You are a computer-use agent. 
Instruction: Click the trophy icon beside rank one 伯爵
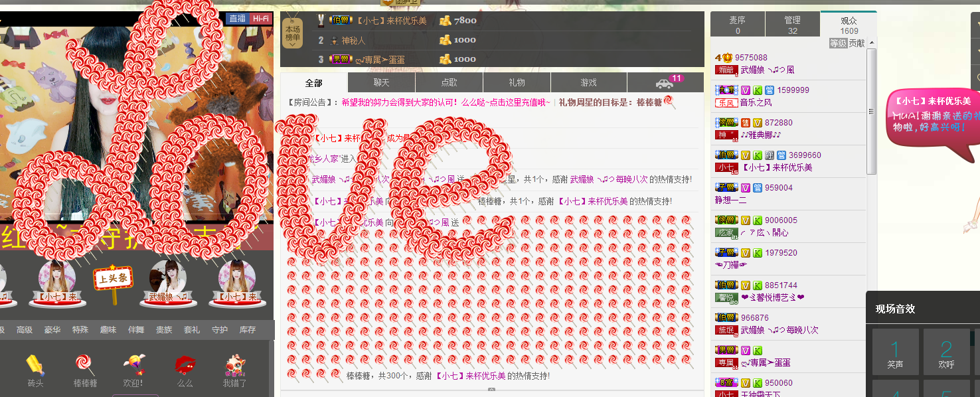[321, 21]
